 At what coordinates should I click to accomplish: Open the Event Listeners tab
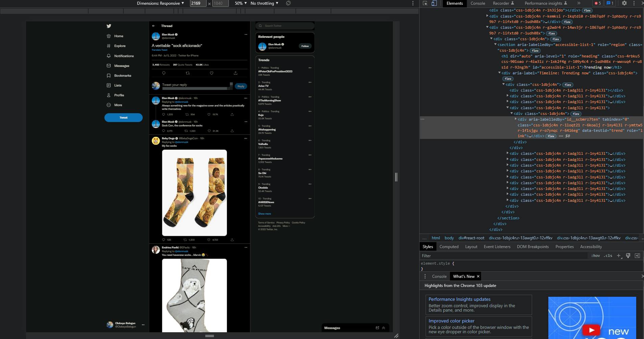(x=497, y=247)
